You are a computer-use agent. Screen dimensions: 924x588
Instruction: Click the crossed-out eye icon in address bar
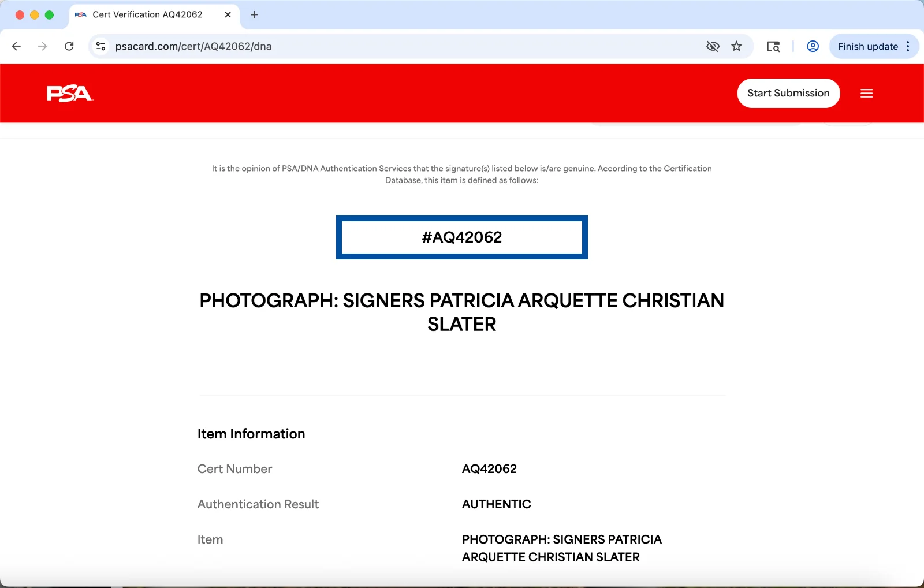pyautogui.click(x=713, y=46)
